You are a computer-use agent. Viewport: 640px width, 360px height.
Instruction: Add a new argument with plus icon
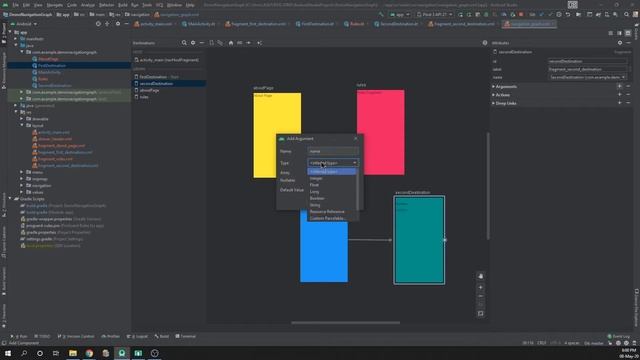pos(620,87)
